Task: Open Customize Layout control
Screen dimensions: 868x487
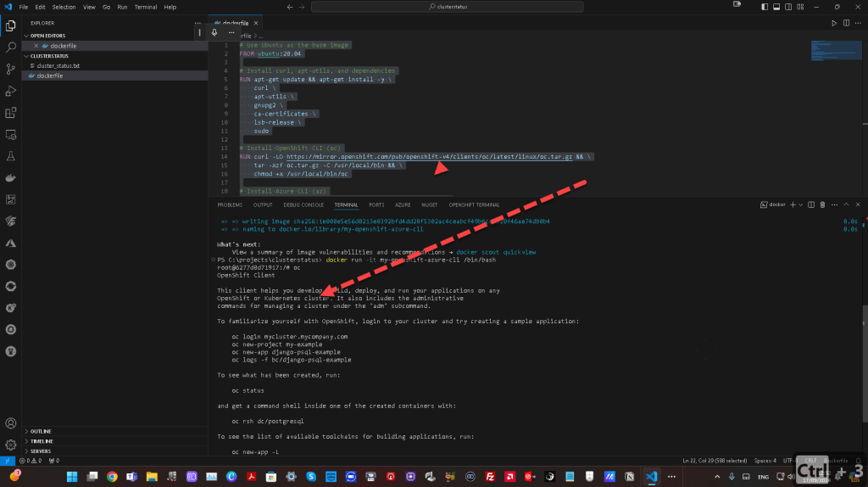Action: (x=800, y=7)
